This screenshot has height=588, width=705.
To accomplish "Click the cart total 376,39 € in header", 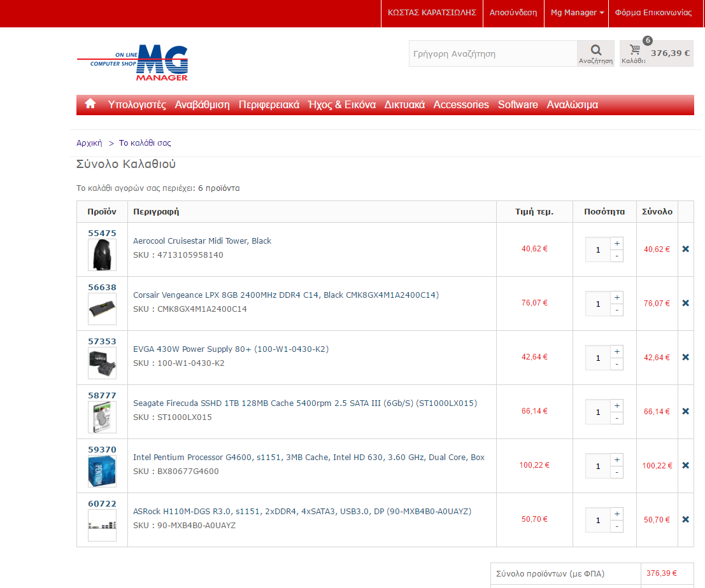I will click(x=670, y=53).
